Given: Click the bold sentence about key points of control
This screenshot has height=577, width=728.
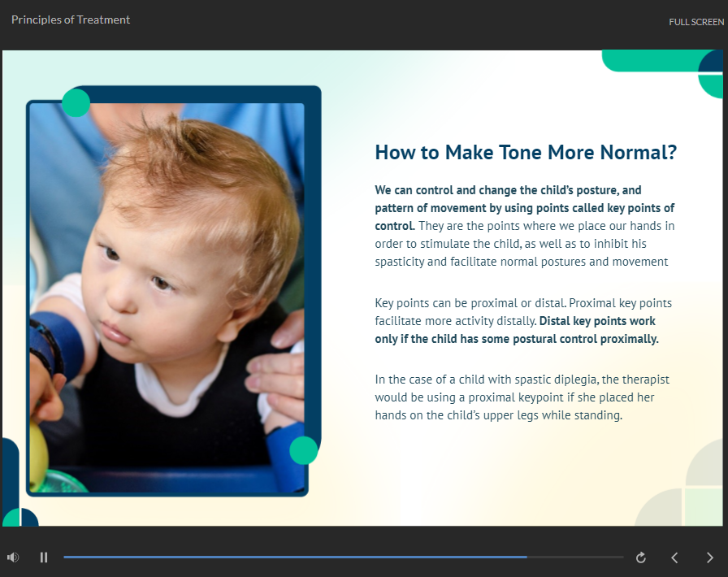Looking at the screenshot, I should click(x=525, y=208).
